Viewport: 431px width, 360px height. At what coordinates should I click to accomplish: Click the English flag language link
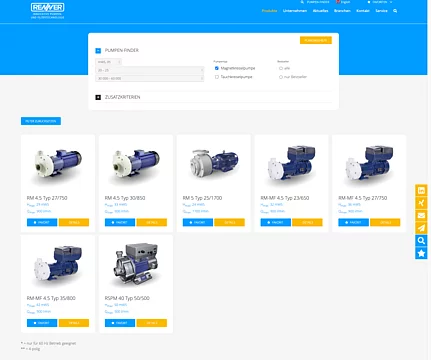tap(343, 2)
